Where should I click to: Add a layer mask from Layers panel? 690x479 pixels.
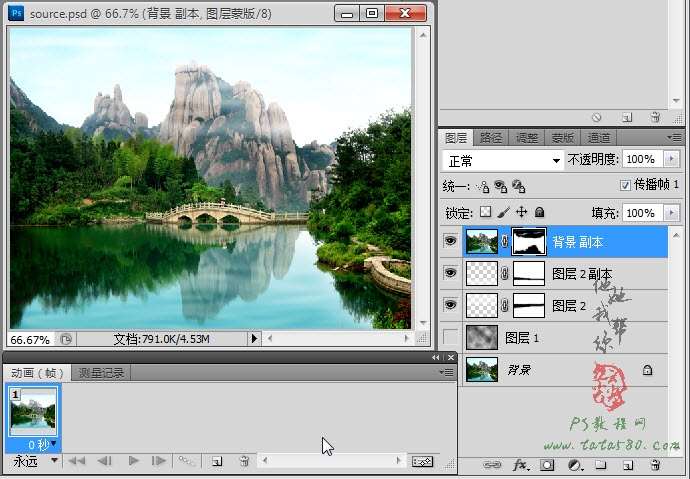click(547, 465)
